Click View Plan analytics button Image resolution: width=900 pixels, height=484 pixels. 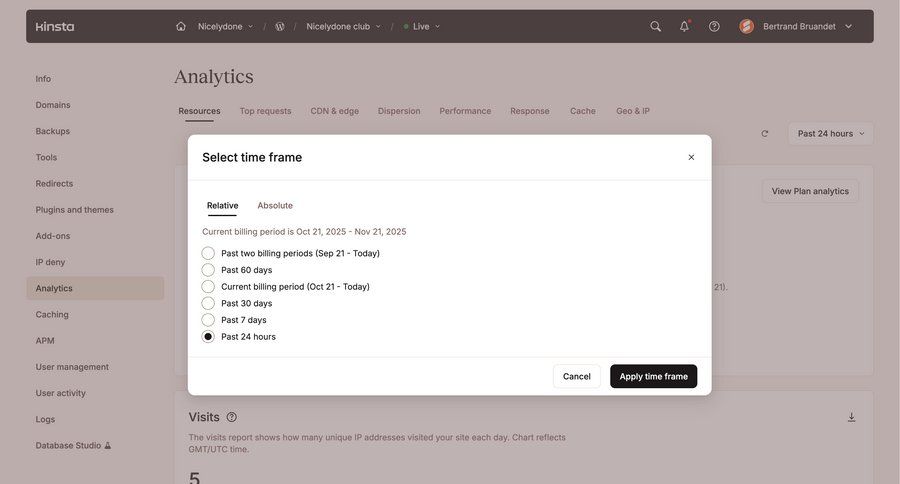point(810,191)
